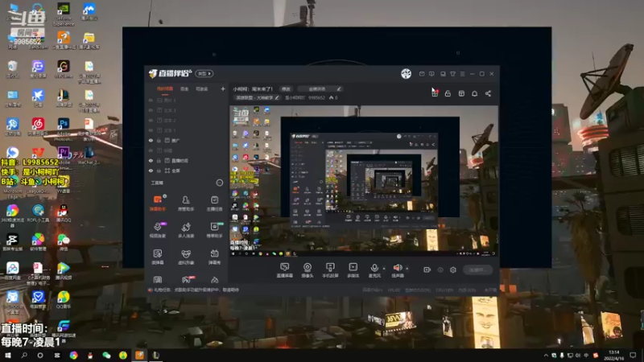Viewport: 644px width, 362px height.
Task: Open the 房管助手 room manager tool
Action: pyautogui.click(x=186, y=203)
